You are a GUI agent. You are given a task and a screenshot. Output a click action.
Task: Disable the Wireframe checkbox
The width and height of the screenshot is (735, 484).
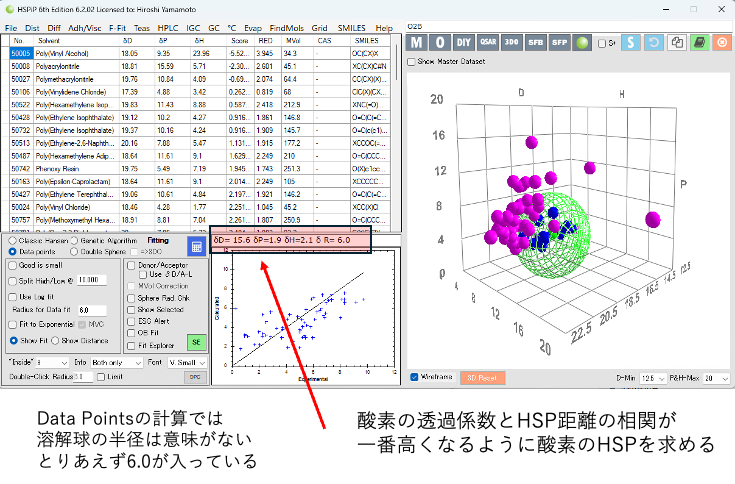415,377
